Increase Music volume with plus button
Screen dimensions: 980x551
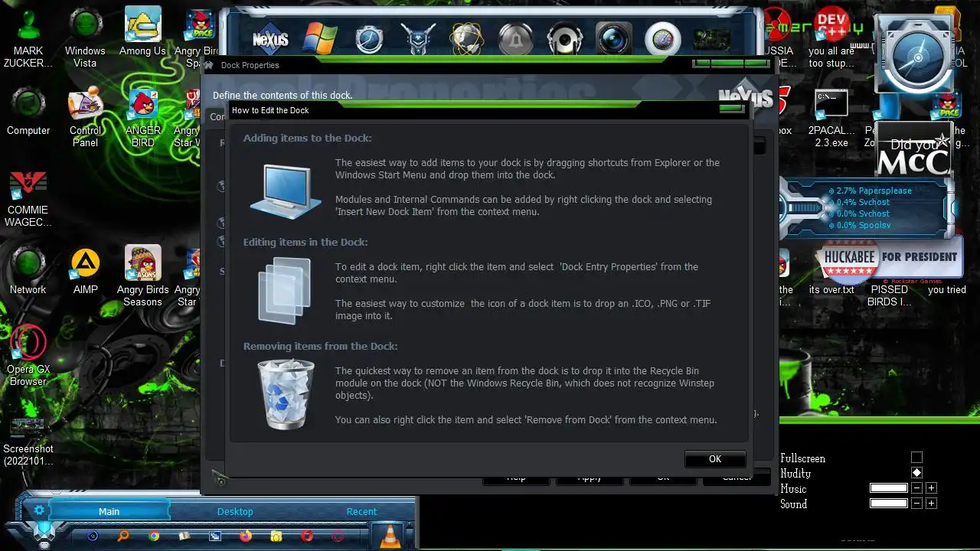[931, 488]
